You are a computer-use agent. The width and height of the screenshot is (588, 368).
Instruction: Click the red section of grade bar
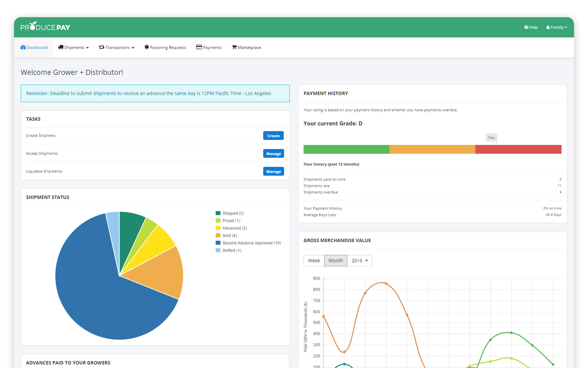point(518,149)
